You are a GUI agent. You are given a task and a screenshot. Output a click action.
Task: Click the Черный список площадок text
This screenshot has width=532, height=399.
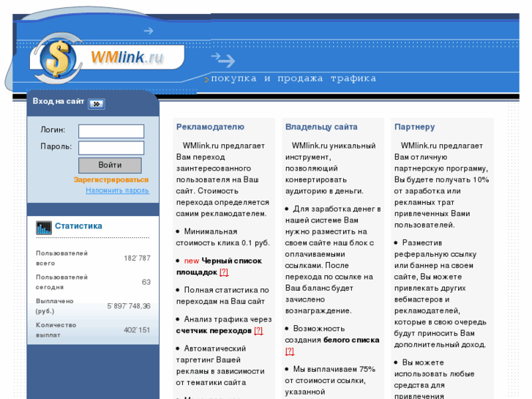tap(219, 266)
